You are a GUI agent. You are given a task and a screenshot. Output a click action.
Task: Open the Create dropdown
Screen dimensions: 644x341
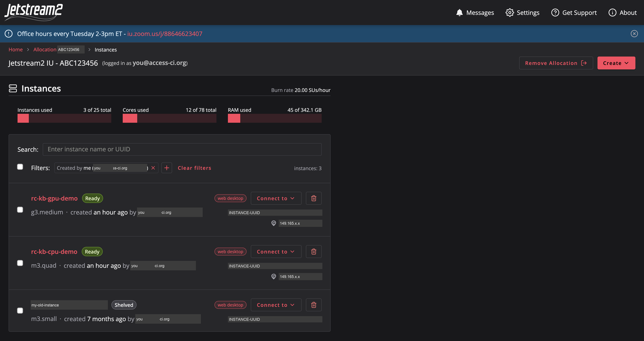[x=616, y=63]
